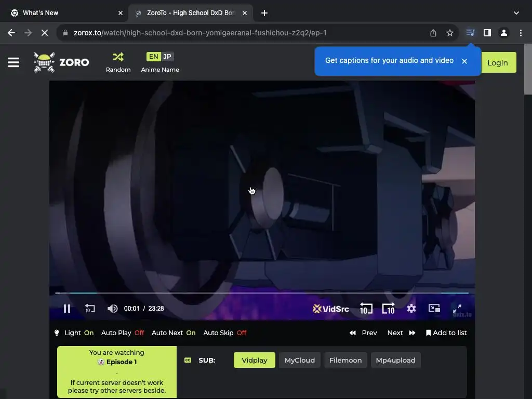Screen dimensions: 532x399
Task: Go to the Prev episode
Action: click(x=363, y=333)
